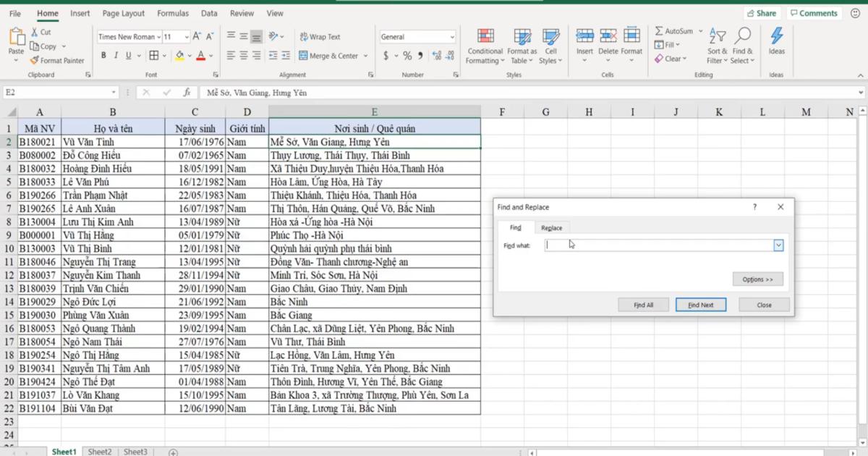Click the Borders icon
The width and height of the screenshot is (868, 456).
pos(154,56)
